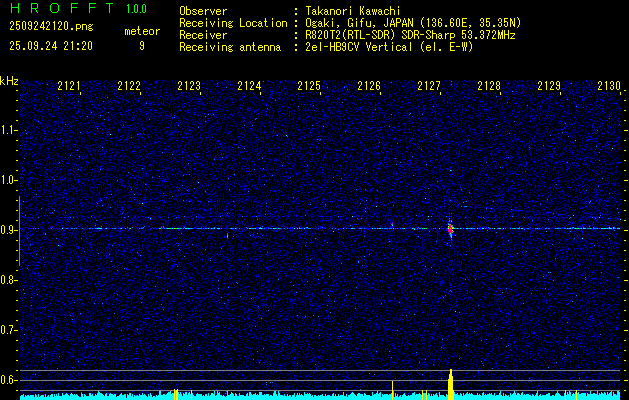Click the 1.0 frequency axis label
The width and height of the screenshot is (629, 400).
(x=7, y=180)
